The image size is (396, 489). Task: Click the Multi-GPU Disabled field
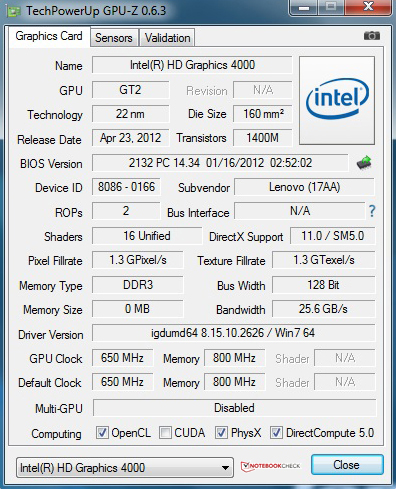[x=234, y=408]
